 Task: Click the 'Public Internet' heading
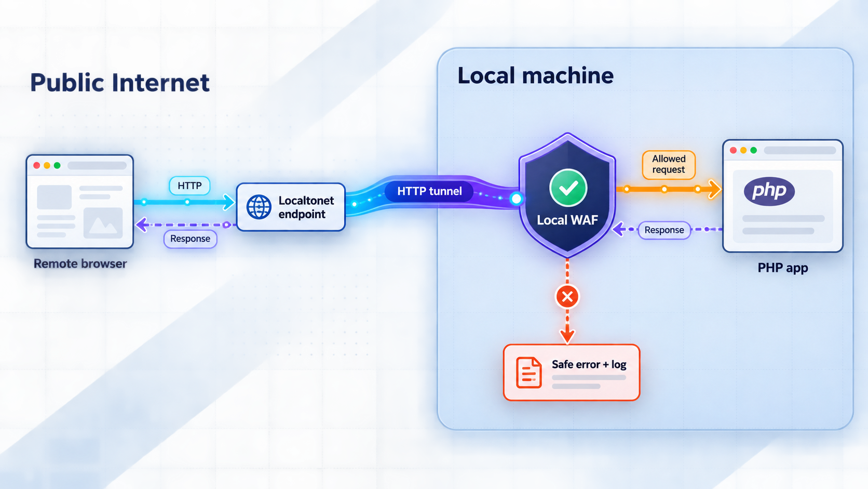tap(119, 83)
